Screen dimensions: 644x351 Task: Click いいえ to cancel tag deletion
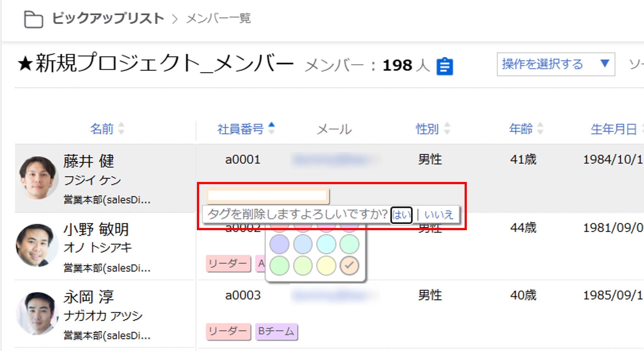439,215
